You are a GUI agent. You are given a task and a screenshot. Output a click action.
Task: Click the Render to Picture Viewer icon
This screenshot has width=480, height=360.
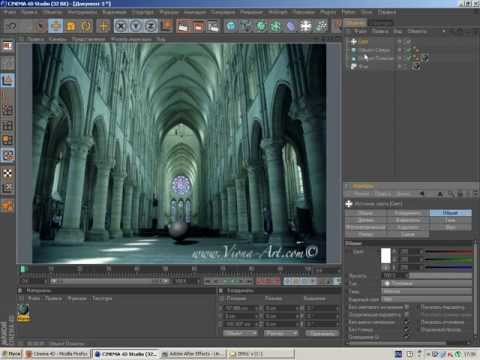pyautogui.click(x=198, y=26)
